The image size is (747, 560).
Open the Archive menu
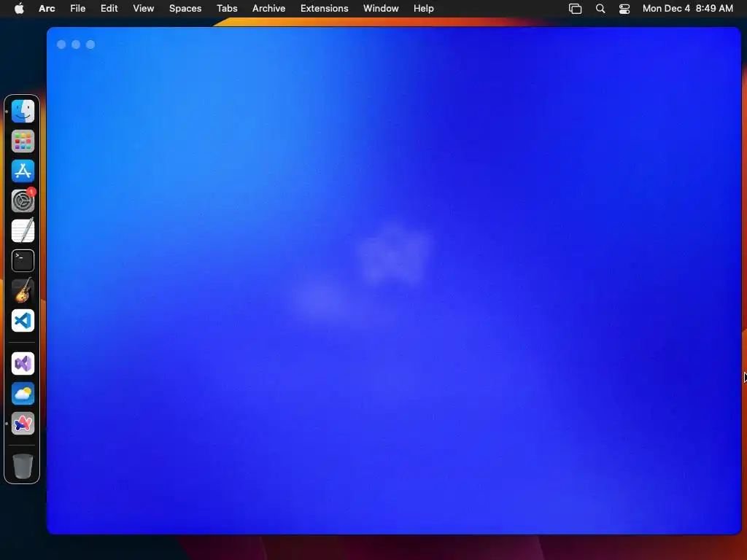(x=268, y=9)
